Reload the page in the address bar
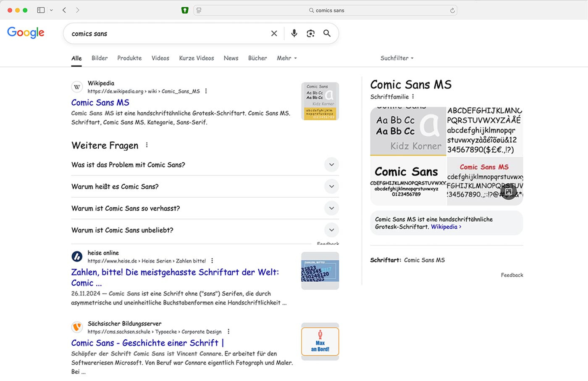 point(452,11)
